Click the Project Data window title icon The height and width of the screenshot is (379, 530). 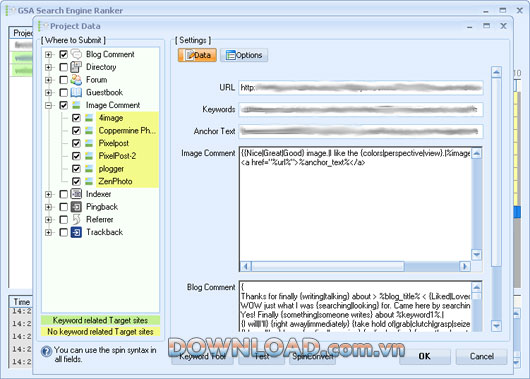pyautogui.click(x=43, y=26)
